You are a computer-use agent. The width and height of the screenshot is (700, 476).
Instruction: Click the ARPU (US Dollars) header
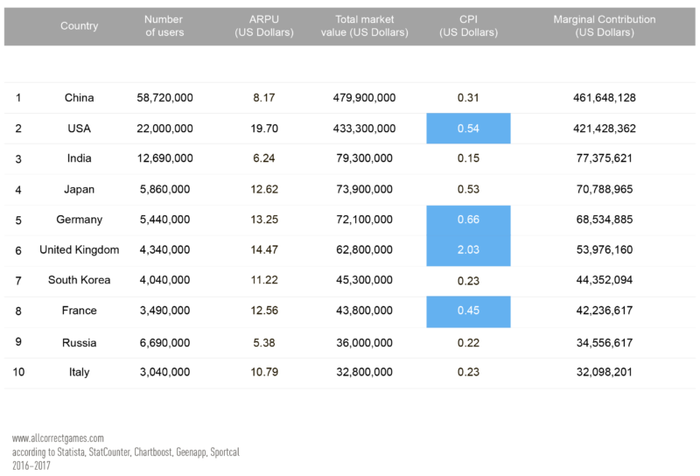[x=264, y=26]
